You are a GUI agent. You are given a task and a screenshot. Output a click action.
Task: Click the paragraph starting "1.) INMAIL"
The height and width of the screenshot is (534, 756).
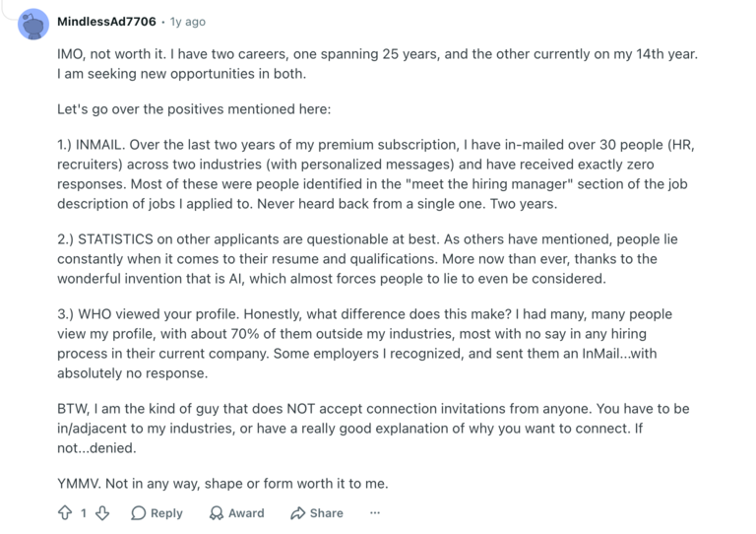tap(376, 174)
